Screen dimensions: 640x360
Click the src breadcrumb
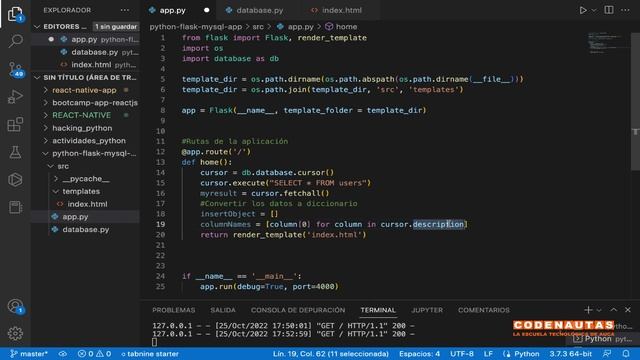(x=258, y=27)
